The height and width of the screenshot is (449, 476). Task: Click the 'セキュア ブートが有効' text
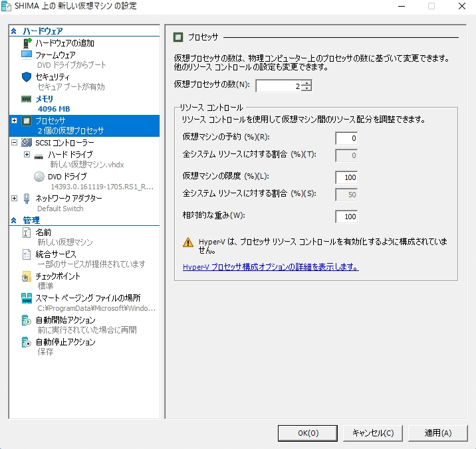pos(71,87)
